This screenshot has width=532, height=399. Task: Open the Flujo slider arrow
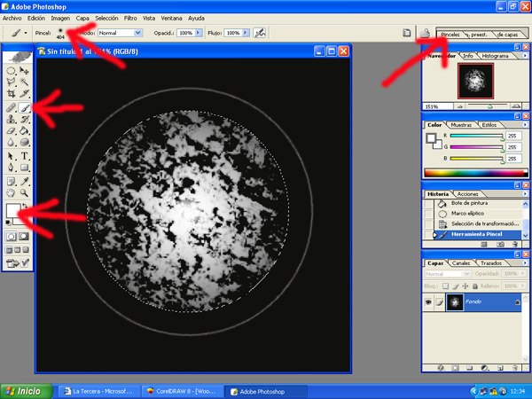[x=246, y=33]
